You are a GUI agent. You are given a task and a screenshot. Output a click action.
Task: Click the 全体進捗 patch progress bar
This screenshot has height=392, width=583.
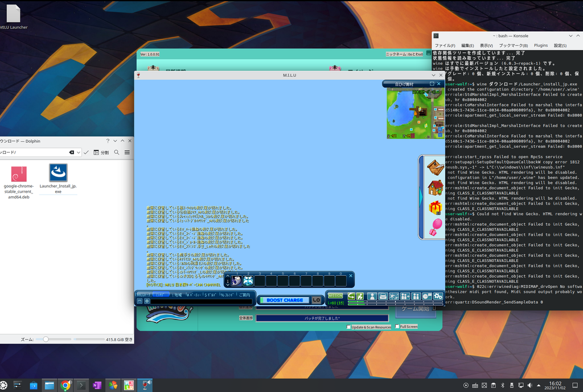click(x=322, y=318)
